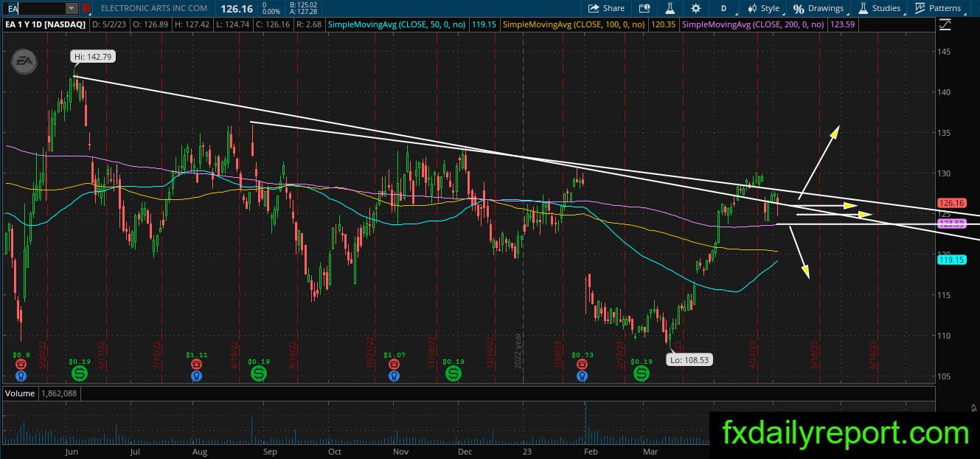The image size is (980, 459).
Task: Expand the EA symbol selector dropdown arrow
Action: click(x=71, y=8)
